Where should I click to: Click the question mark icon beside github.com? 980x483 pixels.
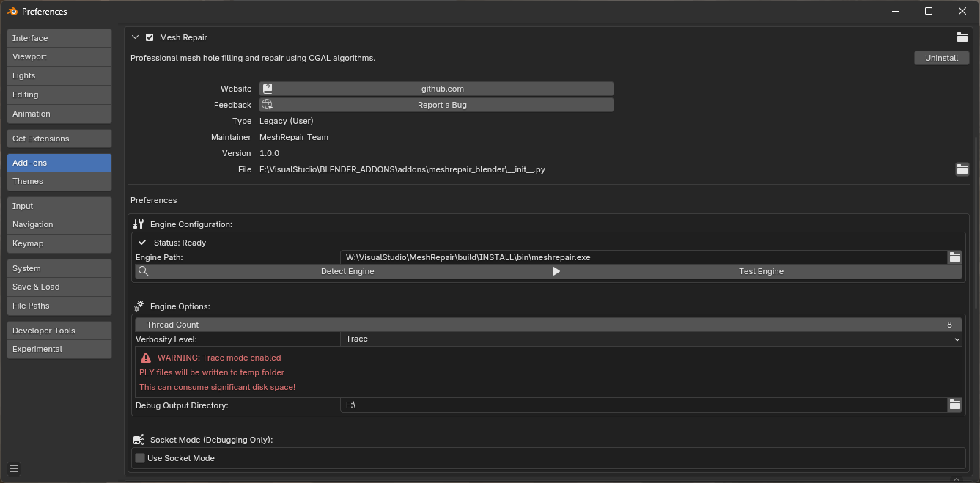pos(267,88)
